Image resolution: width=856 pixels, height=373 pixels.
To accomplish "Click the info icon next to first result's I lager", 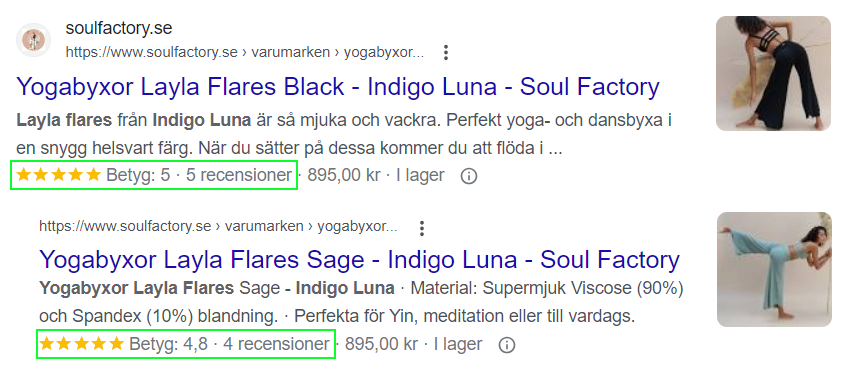I will [x=468, y=176].
